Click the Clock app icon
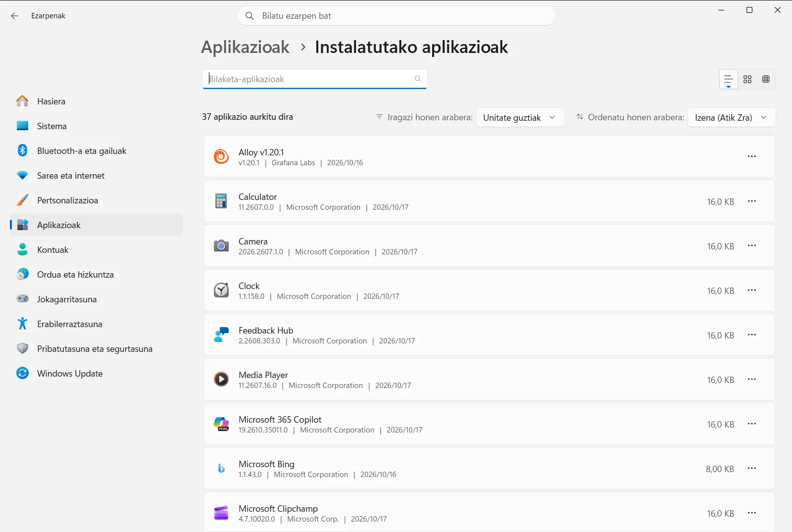The image size is (792, 532). (x=221, y=290)
